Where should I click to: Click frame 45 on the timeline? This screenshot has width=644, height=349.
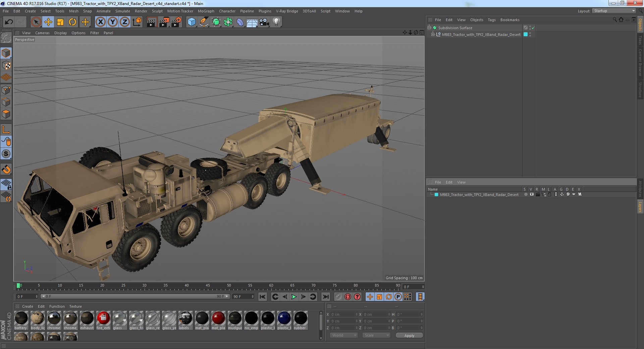[x=208, y=286]
